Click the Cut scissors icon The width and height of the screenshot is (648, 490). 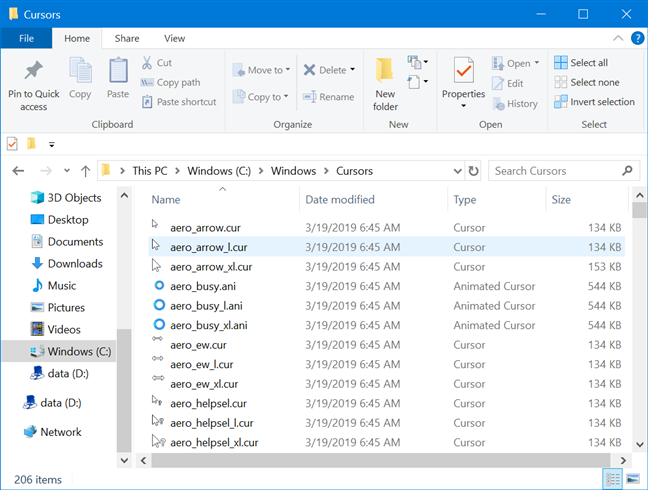pyautogui.click(x=147, y=63)
